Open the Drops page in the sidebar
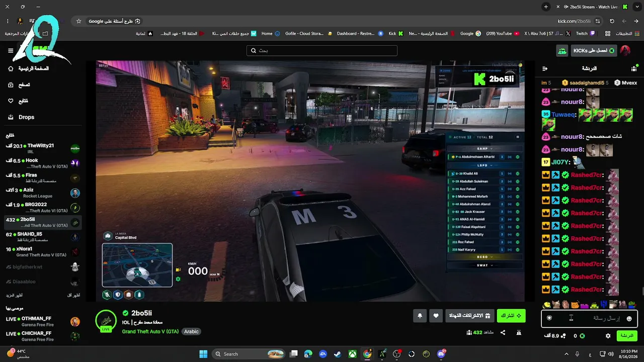The width and height of the screenshot is (644, 362). point(22,117)
